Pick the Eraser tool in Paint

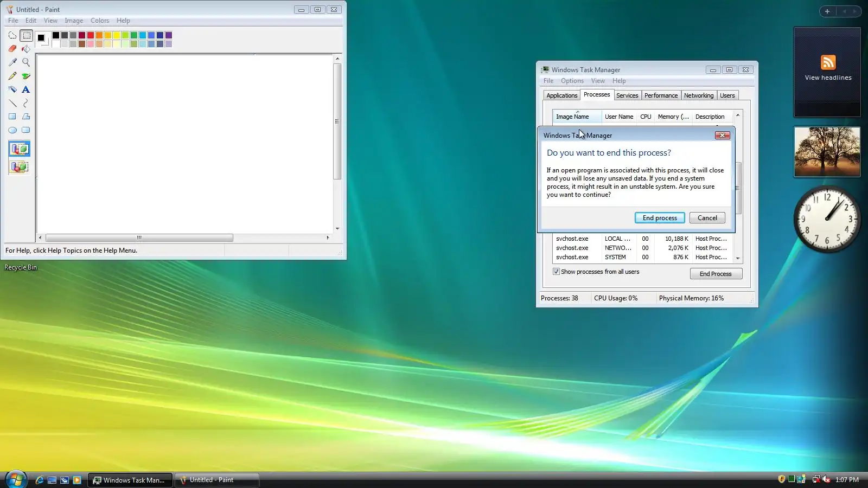[12, 49]
